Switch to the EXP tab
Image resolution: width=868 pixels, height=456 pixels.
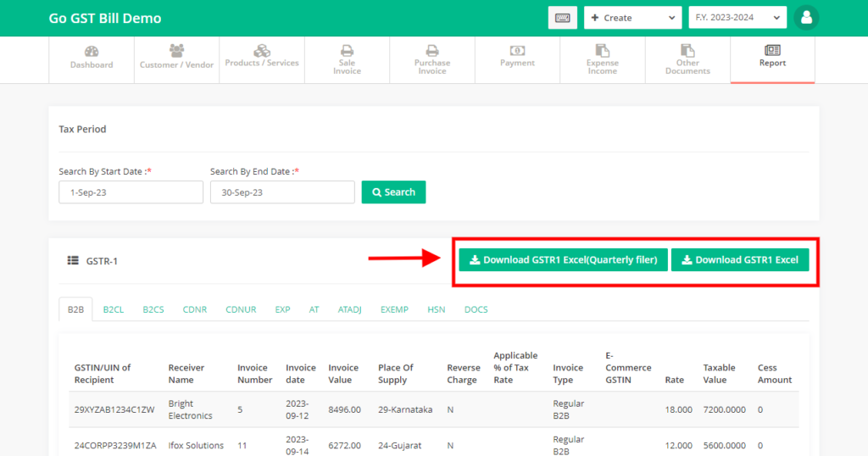click(x=282, y=309)
